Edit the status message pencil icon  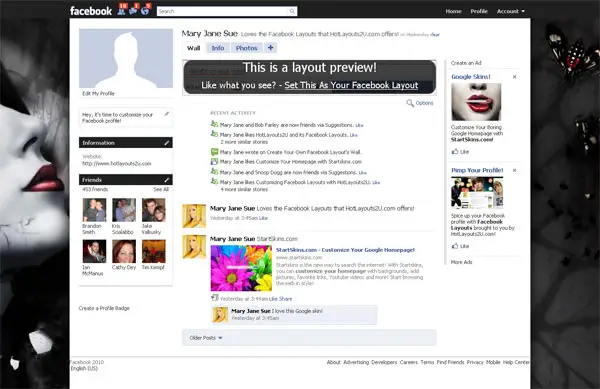click(x=167, y=114)
